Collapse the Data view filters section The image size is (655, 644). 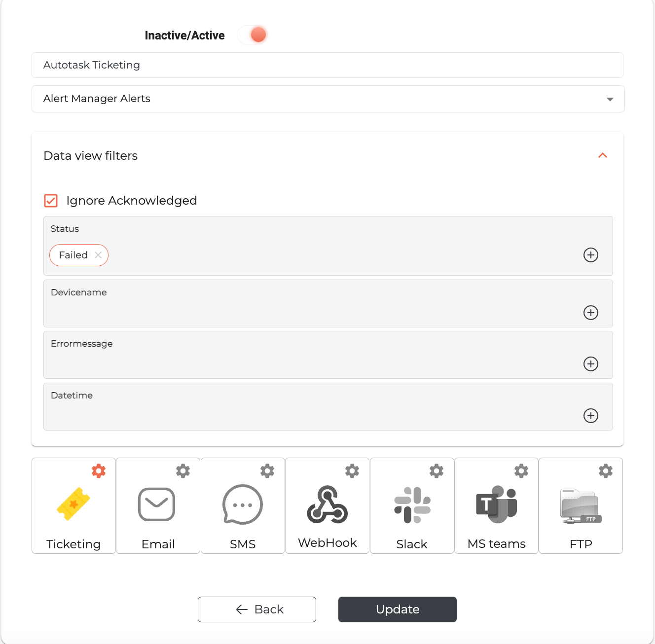(x=603, y=155)
